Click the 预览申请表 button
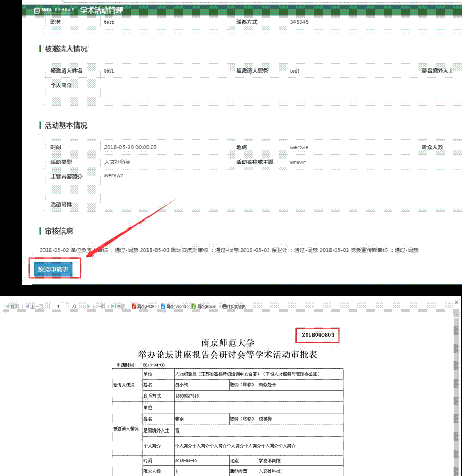462x476 pixels. (x=53, y=269)
